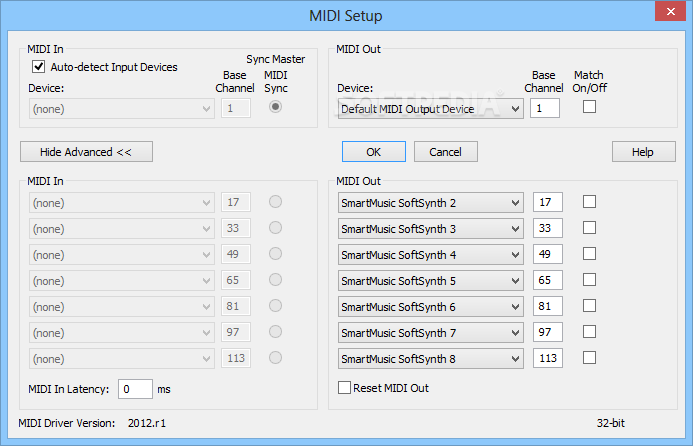Close the MIDI Setup dialog
The image size is (693, 446).
[670, 11]
